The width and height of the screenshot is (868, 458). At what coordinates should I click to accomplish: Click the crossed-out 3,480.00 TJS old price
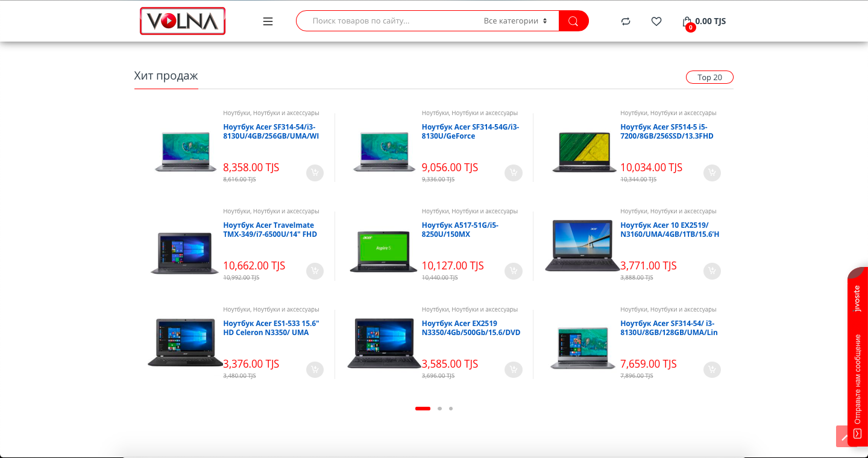tap(239, 376)
